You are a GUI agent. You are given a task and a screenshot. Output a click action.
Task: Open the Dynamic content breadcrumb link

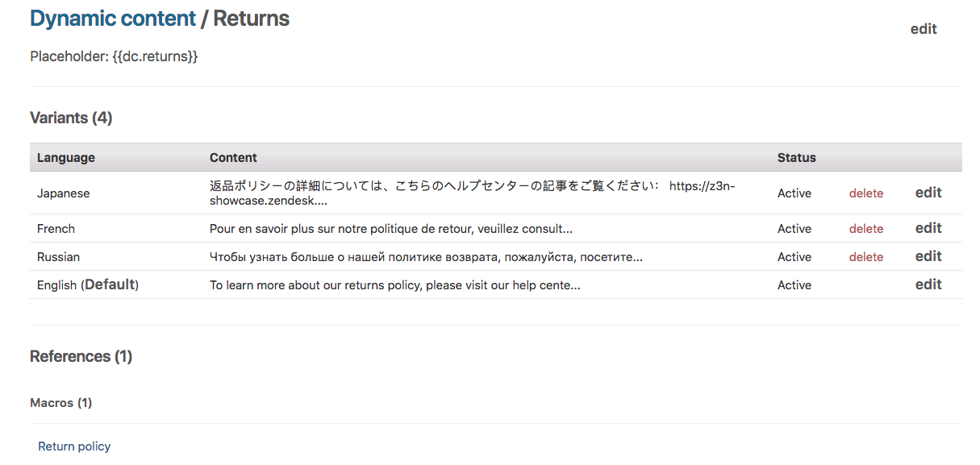tap(113, 19)
